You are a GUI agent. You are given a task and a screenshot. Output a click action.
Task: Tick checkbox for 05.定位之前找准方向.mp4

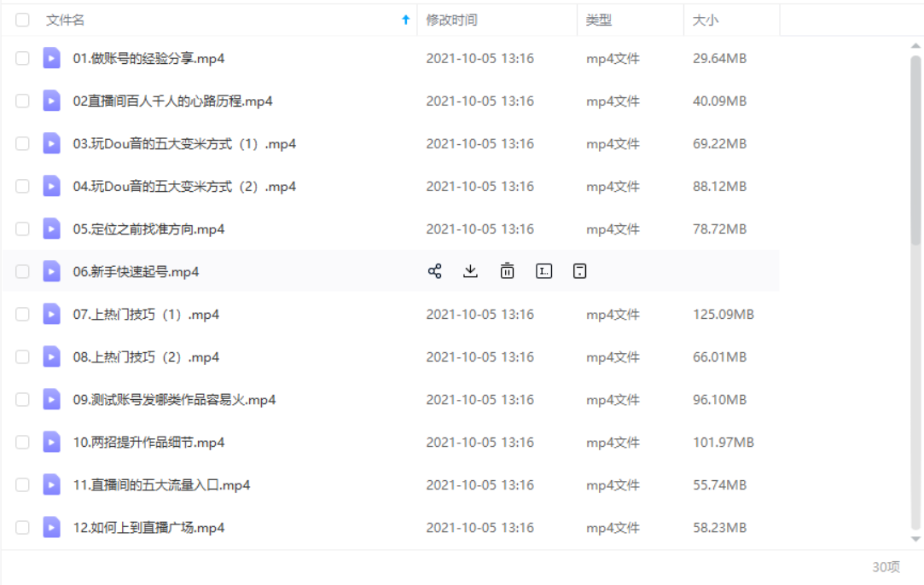click(x=22, y=229)
